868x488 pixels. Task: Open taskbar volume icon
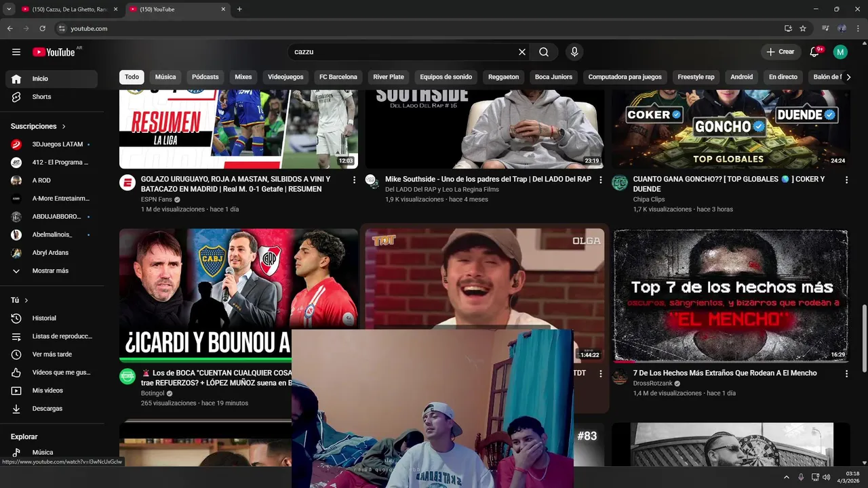click(826, 477)
